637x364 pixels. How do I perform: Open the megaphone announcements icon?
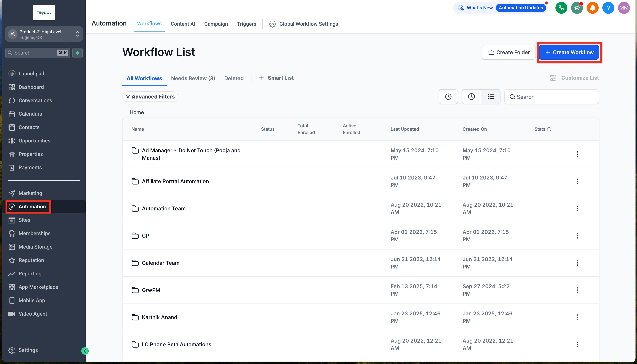coord(577,8)
